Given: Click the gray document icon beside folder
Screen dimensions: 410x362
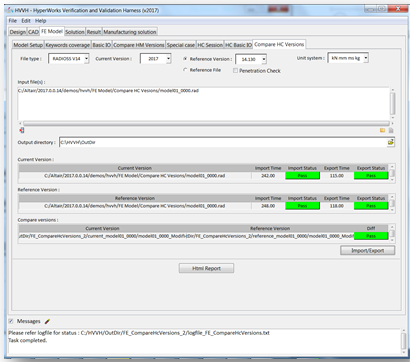Looking at the screenshot, I should coord(391,130).
